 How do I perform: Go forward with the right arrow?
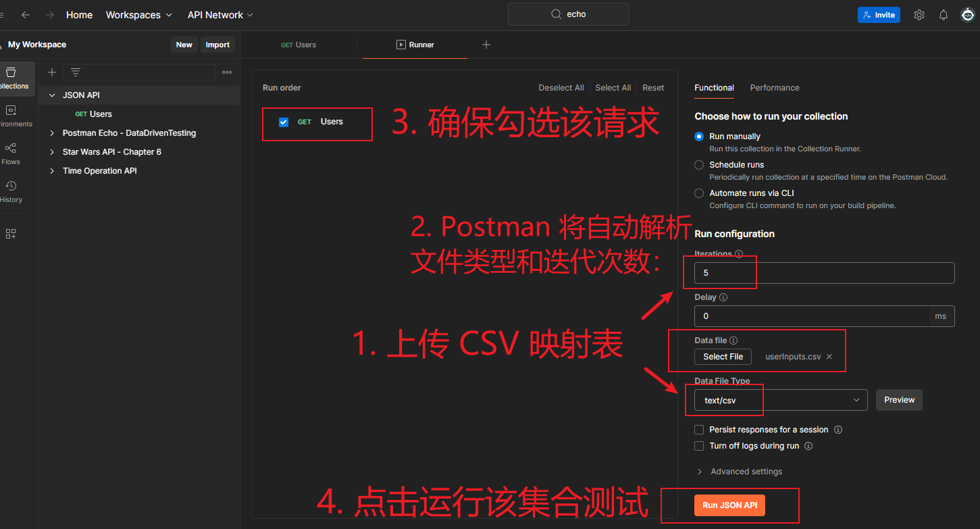[x=49, y=15]
